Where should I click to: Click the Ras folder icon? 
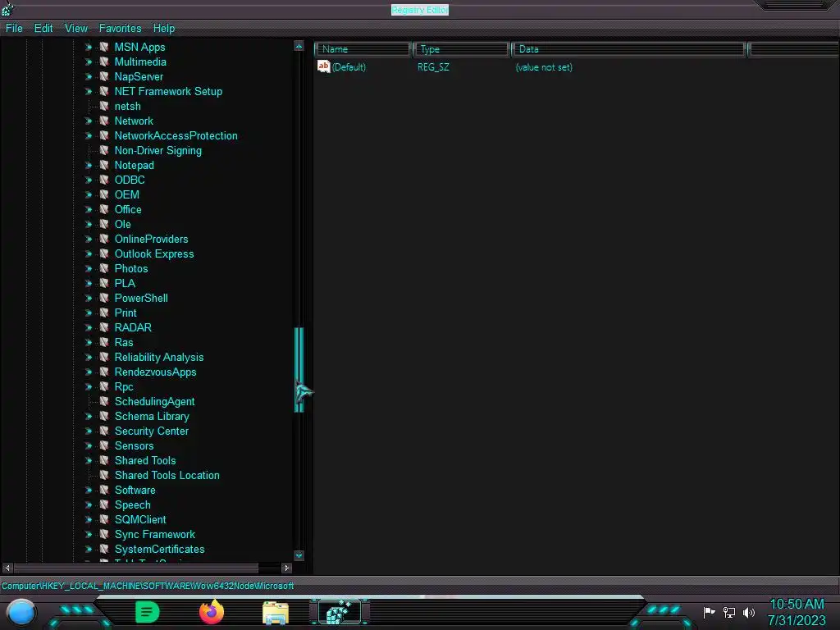[104, 342]
